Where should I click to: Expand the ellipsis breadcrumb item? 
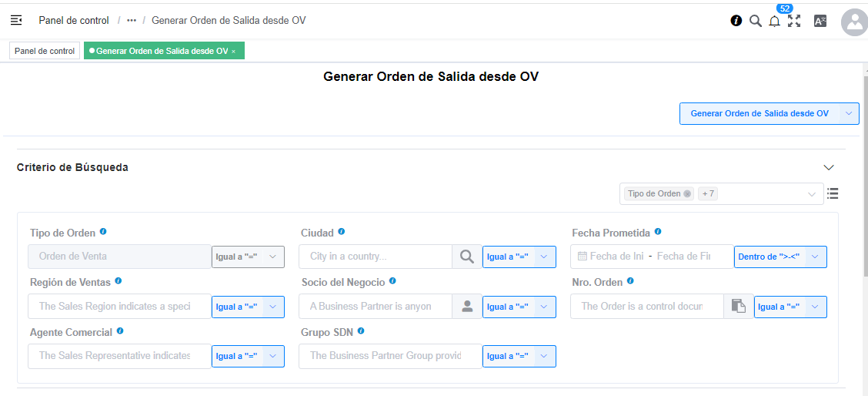pos(132,21)
